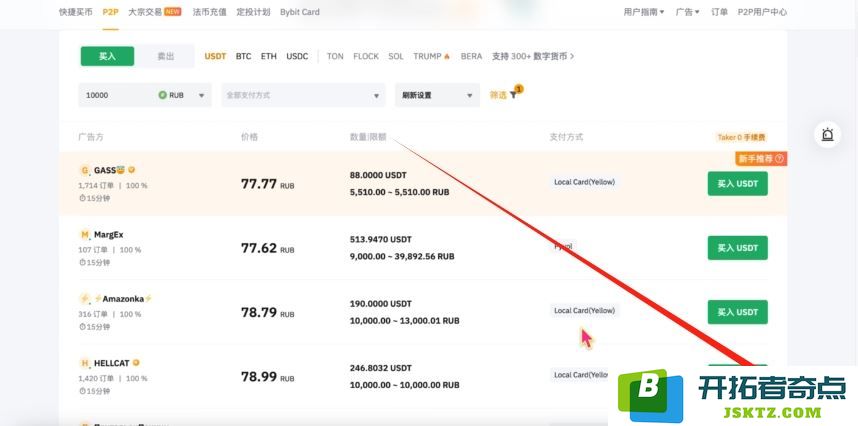Click the fire icon beside TRUMP

447,56
